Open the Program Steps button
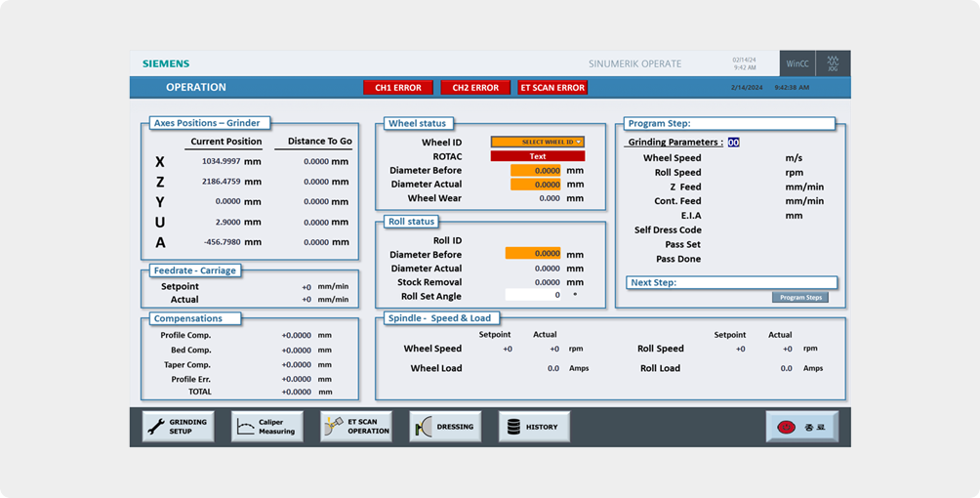 [799, 297]
